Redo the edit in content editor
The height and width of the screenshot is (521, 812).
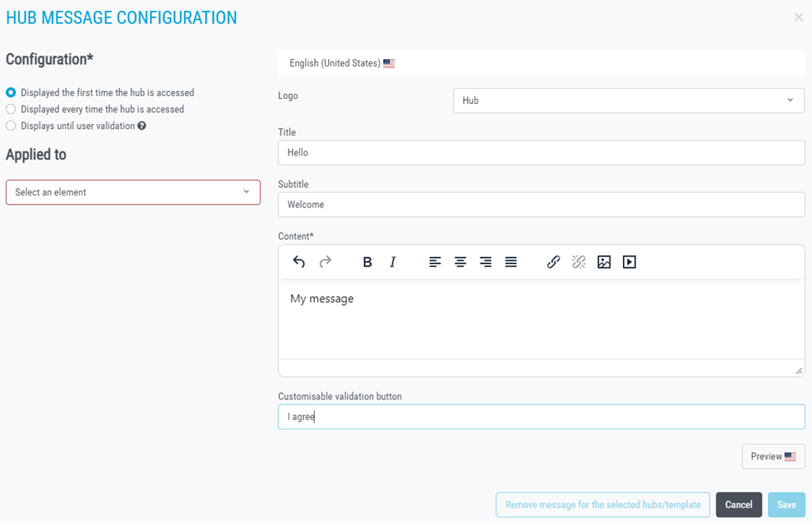(325, 262)
